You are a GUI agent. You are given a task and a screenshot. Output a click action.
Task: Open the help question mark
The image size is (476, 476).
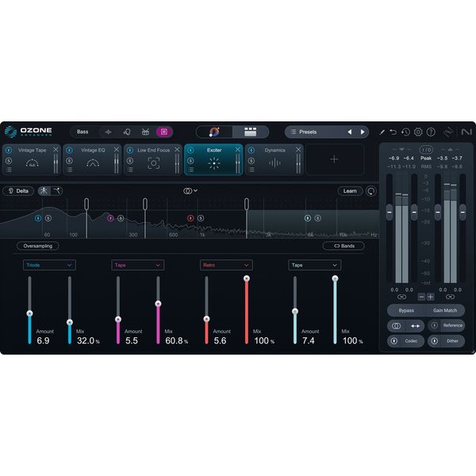(x=431, y=132)
